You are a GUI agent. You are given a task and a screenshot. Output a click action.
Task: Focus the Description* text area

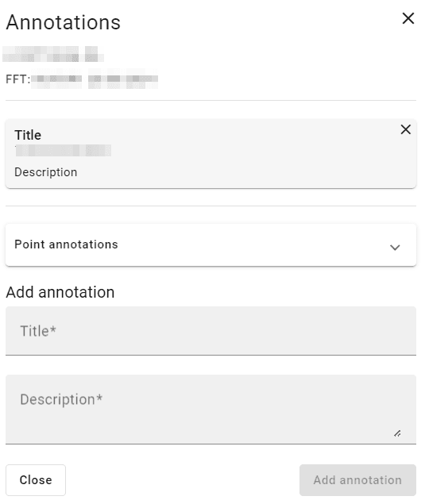[x=211, y=410]
